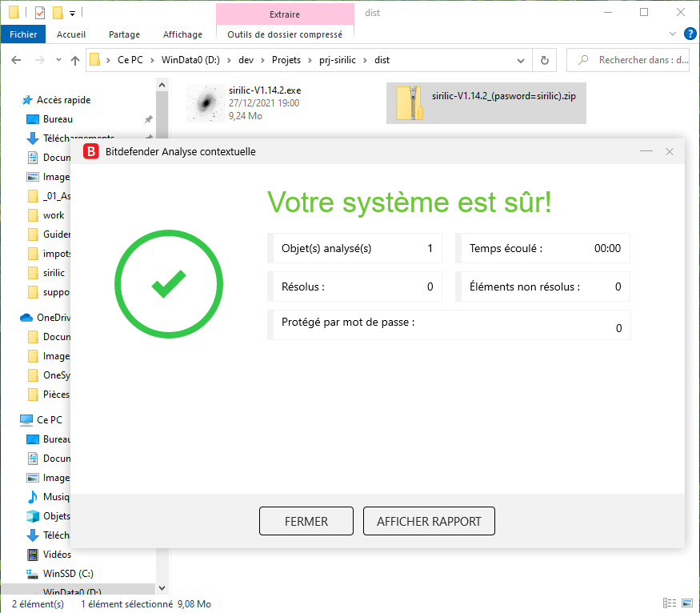Screen dimensions: 700x613
Task: Click the Ce PC breadcrumb segment
Action: [130, 60]
